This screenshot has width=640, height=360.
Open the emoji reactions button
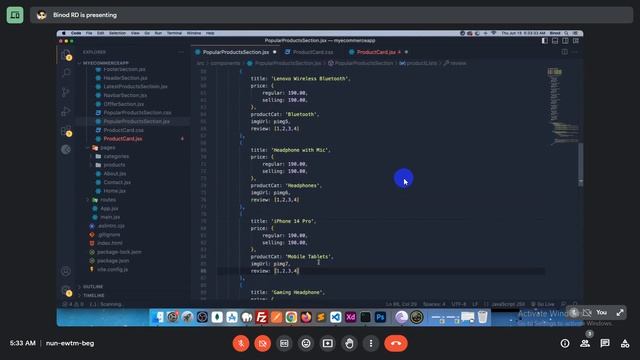(x=306, y=343)
